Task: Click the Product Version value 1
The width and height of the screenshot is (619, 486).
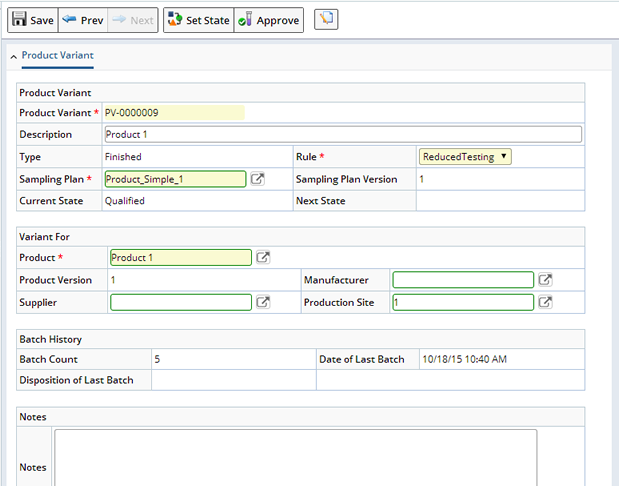Action: coord(113,280)
